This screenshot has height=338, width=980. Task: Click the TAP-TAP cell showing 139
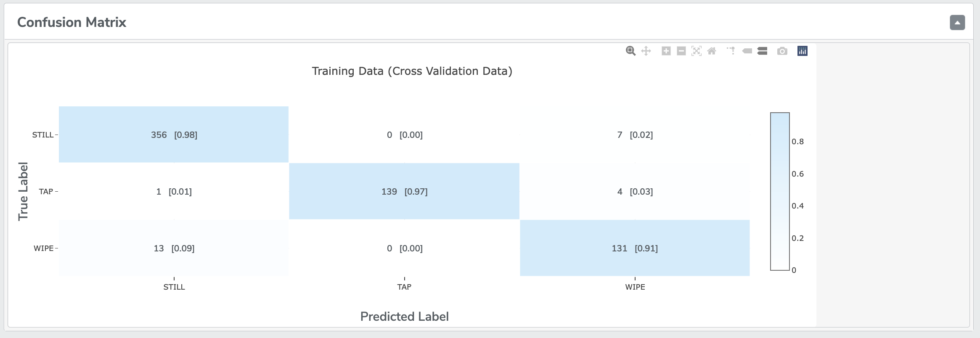[404, 191]
